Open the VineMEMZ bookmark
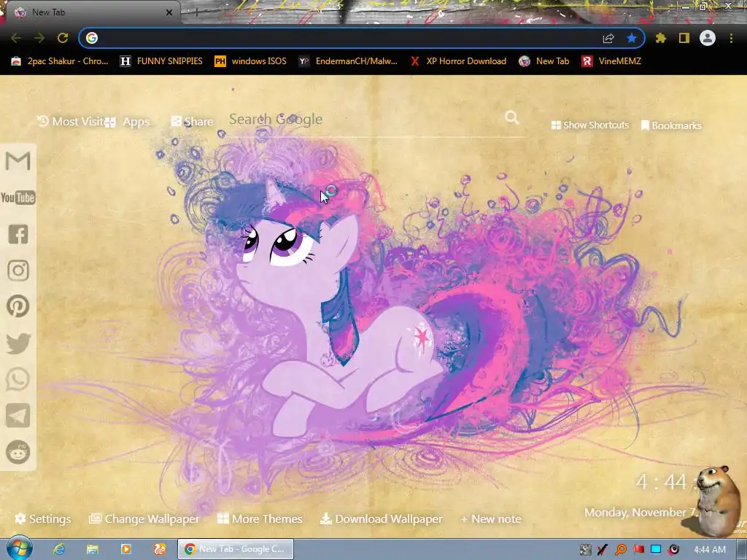The image size is (747, 560). pos(611,61)
